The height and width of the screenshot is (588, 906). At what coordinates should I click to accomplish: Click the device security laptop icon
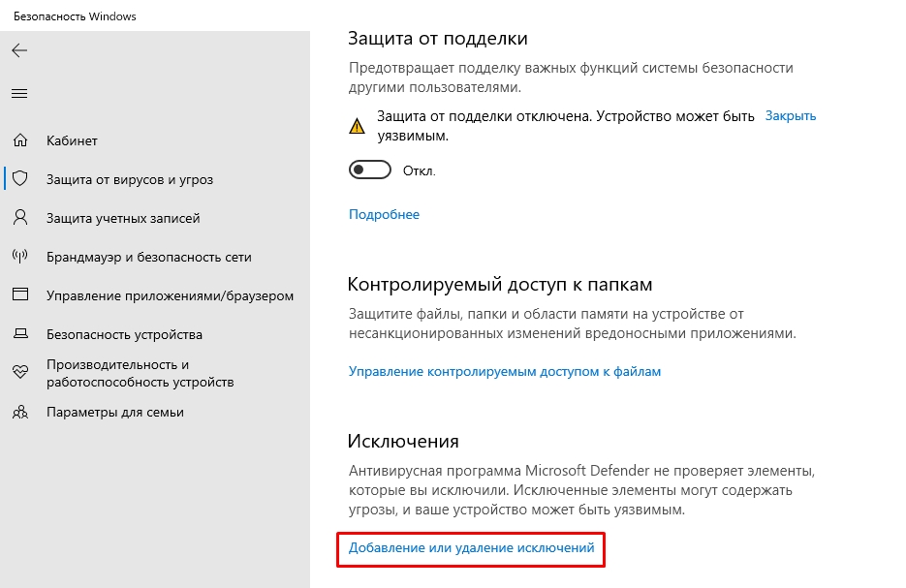point(19,334)
